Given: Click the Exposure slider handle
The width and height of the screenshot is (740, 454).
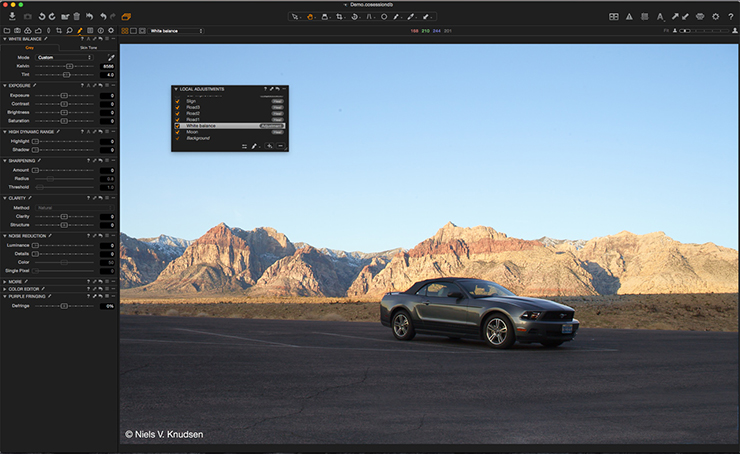Looking at the screenshot, I should (x=64, y=95).
